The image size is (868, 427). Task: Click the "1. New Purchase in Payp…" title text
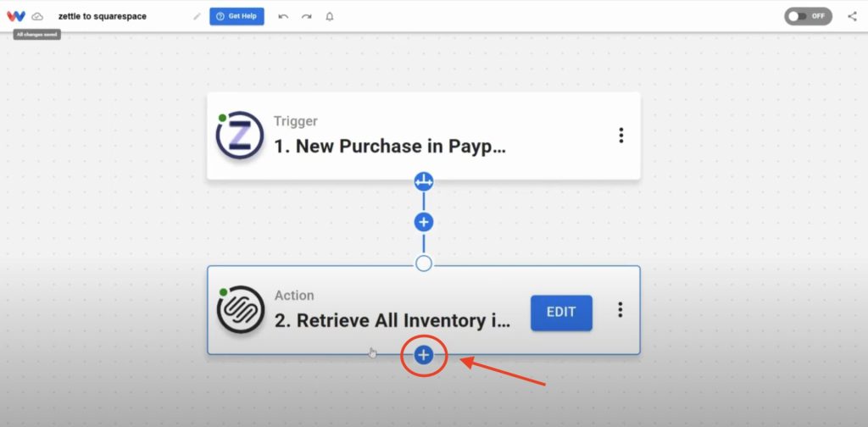pos(390,147)
